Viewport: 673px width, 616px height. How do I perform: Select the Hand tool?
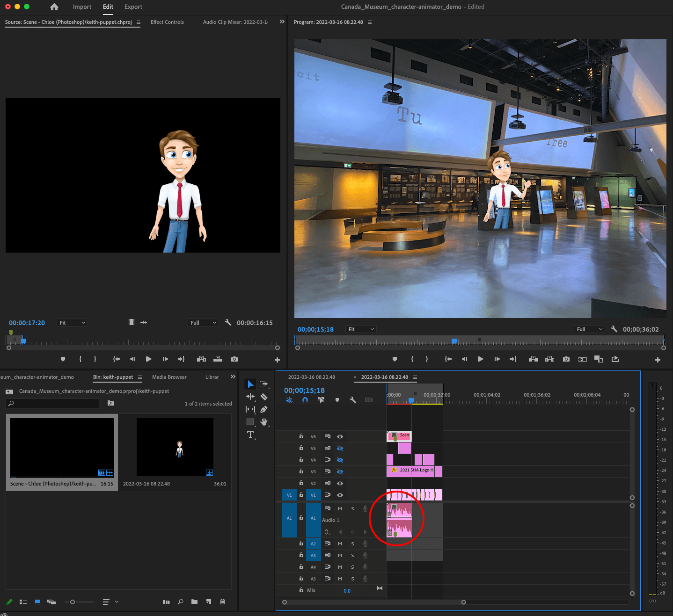pos(264,422)
